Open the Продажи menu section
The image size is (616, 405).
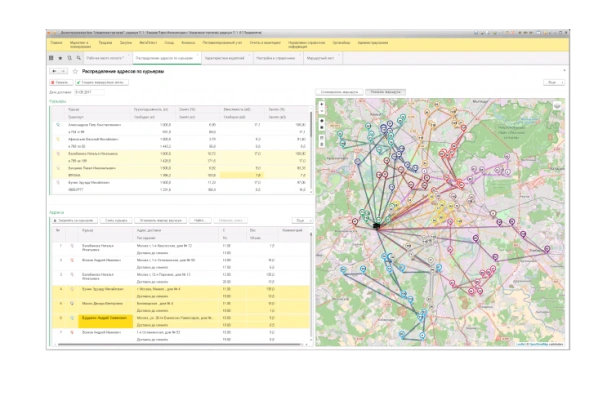click(105, 44)
